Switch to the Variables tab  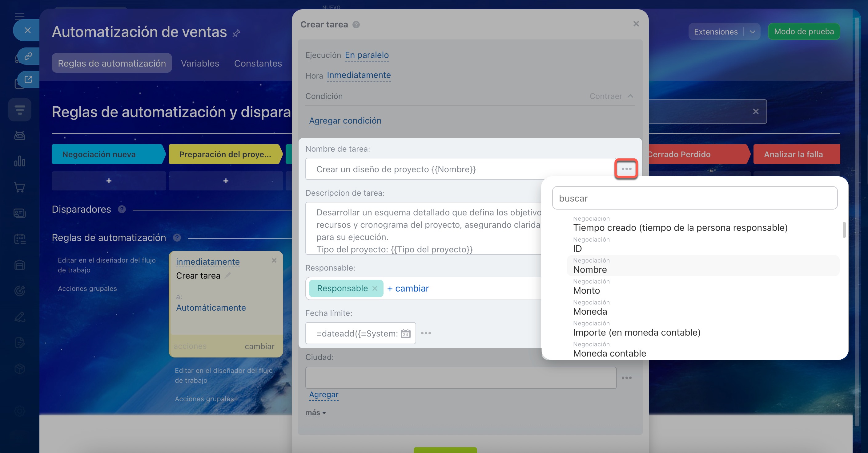[200, 63]
